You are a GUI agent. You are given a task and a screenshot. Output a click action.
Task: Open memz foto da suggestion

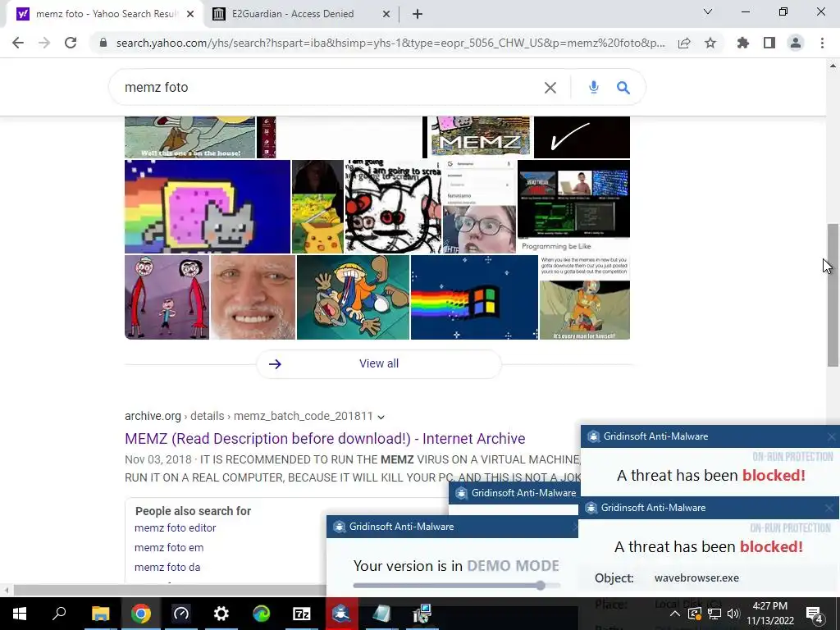(167, 567)
